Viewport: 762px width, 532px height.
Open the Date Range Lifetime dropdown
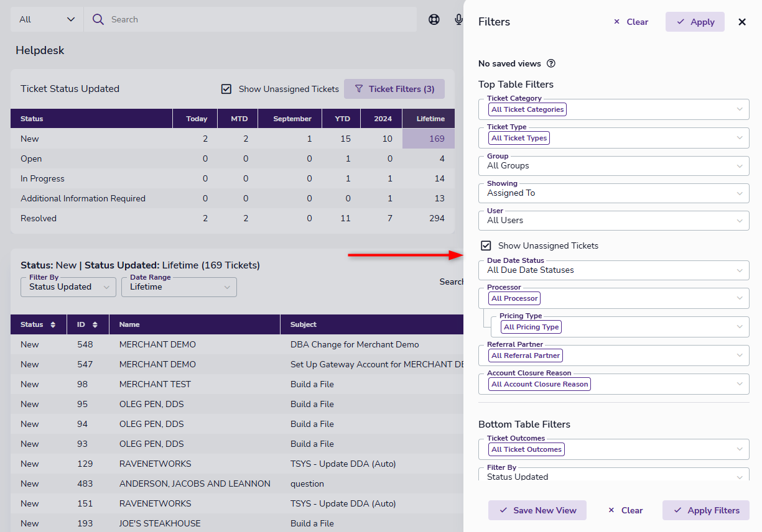pos(179,287)
